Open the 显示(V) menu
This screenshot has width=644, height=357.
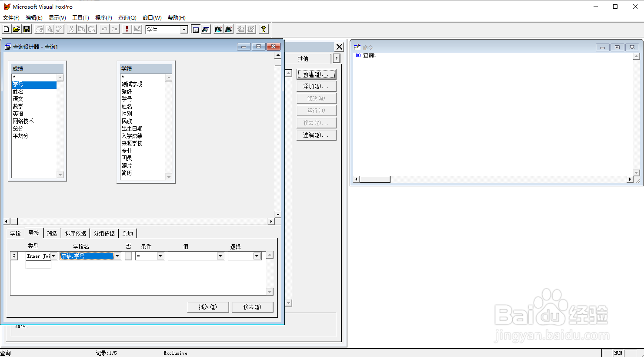point(57,18)
